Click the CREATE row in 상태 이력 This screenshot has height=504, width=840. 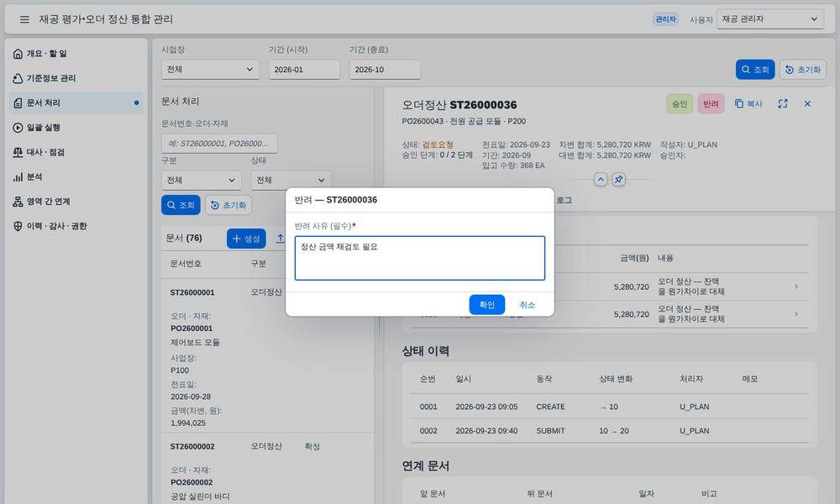pos(610,407)
